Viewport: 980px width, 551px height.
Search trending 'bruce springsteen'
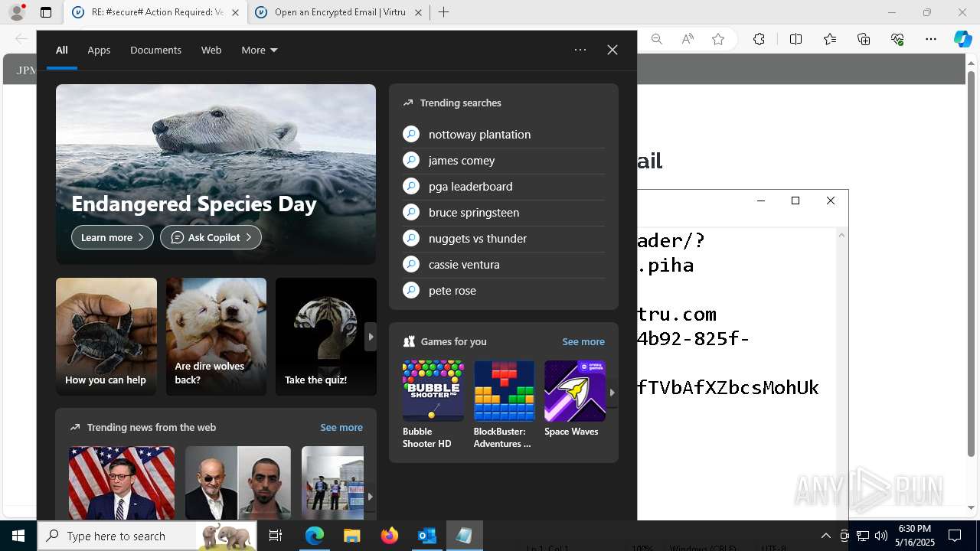(x=504, y=212)
